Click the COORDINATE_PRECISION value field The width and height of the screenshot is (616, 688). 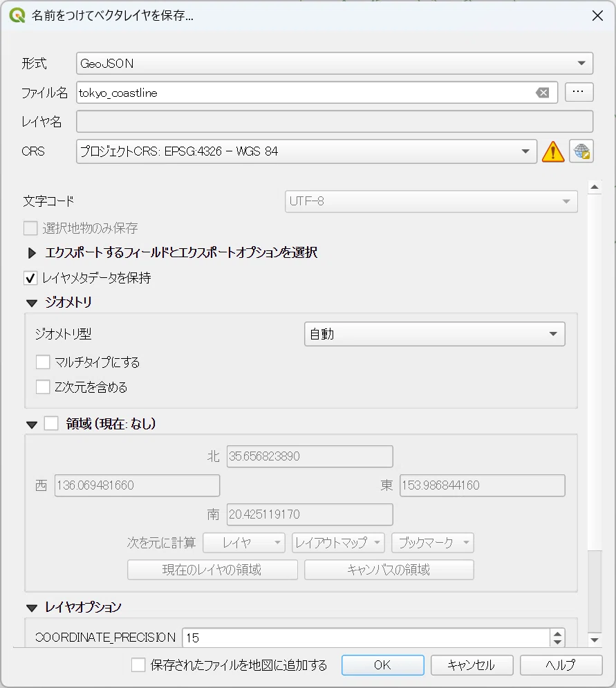(366, 638)
